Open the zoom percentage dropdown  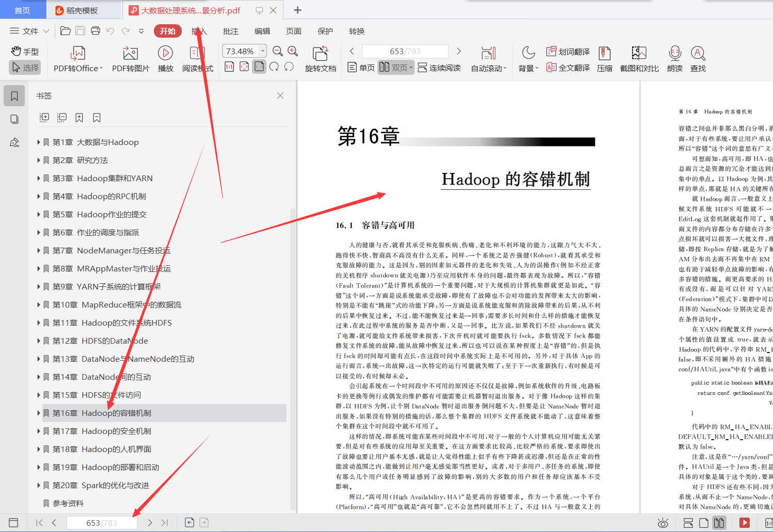262,51
